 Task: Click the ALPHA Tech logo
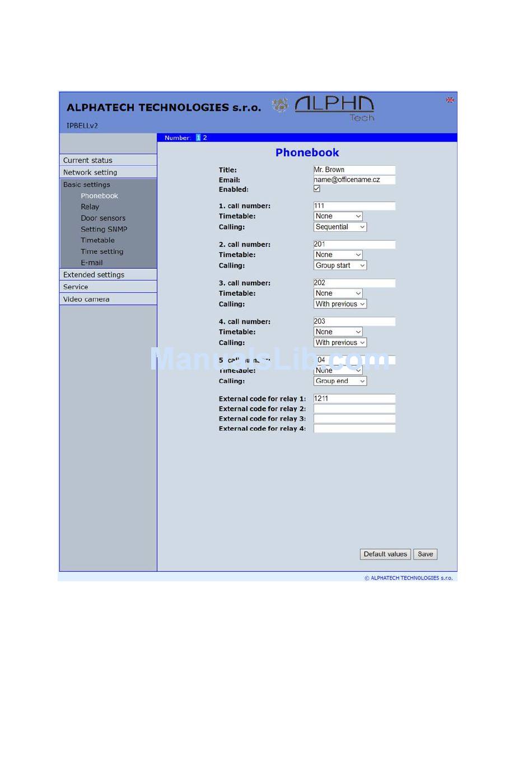[334, 108]
